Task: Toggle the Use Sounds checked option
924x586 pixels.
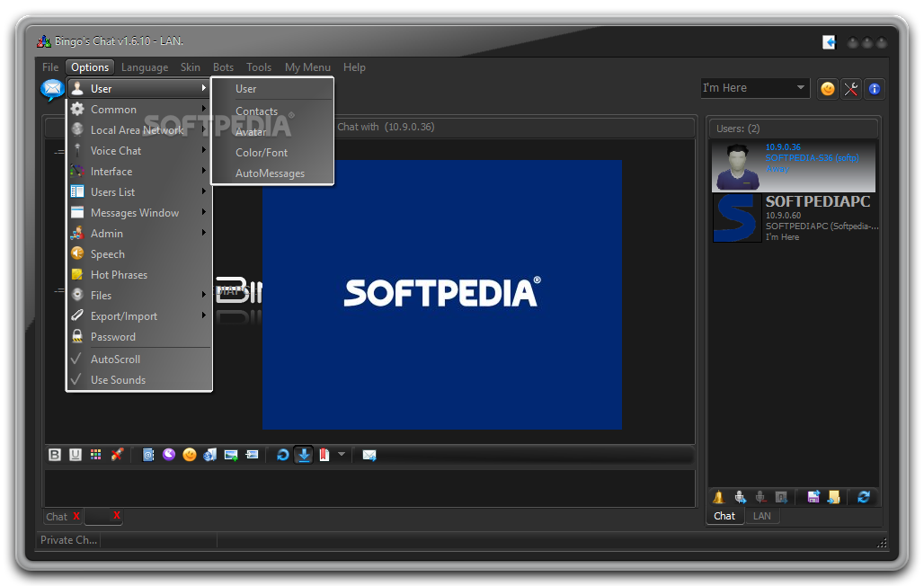Action: coord(139,379)
